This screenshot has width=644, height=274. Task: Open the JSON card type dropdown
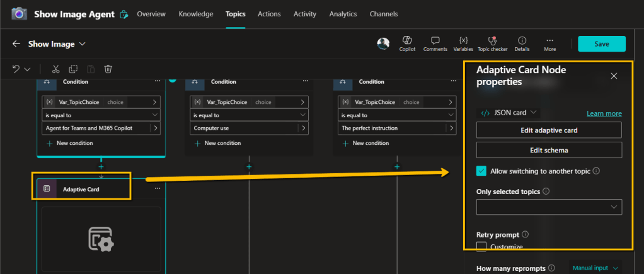pyautogui.click(x=509, y=113)
